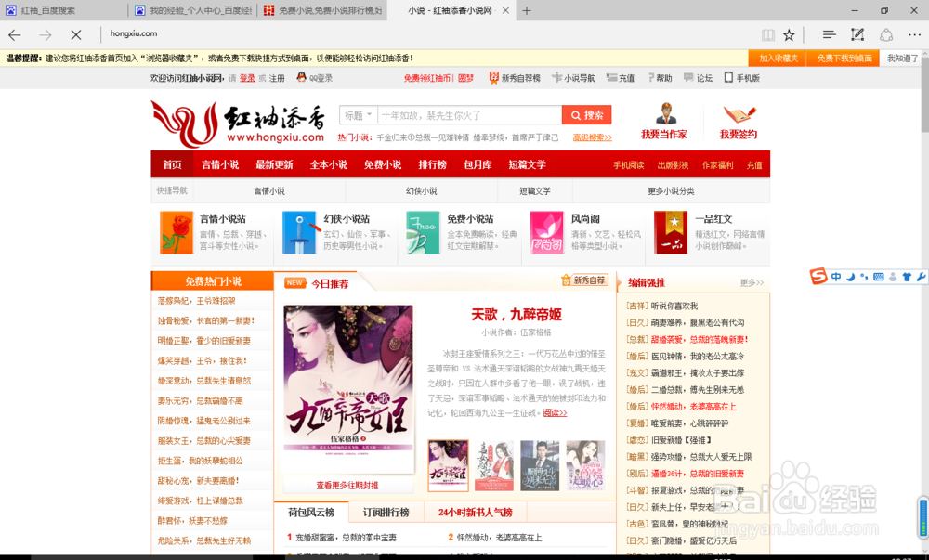Open 高级搜索 link
Viewport: 929px width, 560px height.
click(593, 137)
